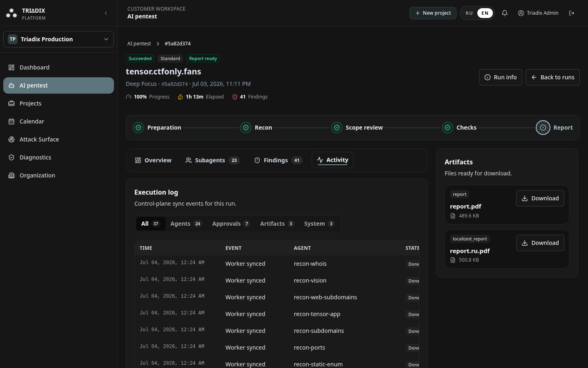588x368 pixels.
Task: Click the Projects briefcase icon
Action: pyautogui.click(x=11, y=103)
